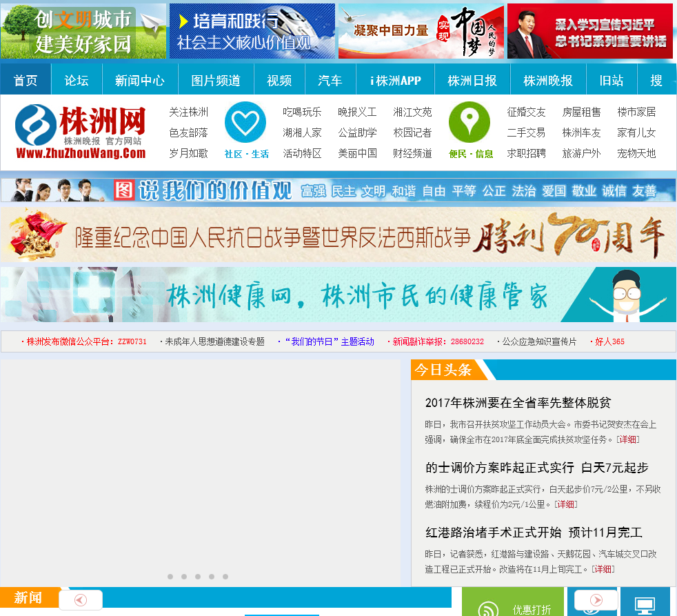This screenshot has height=616, width=677.
Task: Click the 晚报义工 link
Action: [358, 112]
